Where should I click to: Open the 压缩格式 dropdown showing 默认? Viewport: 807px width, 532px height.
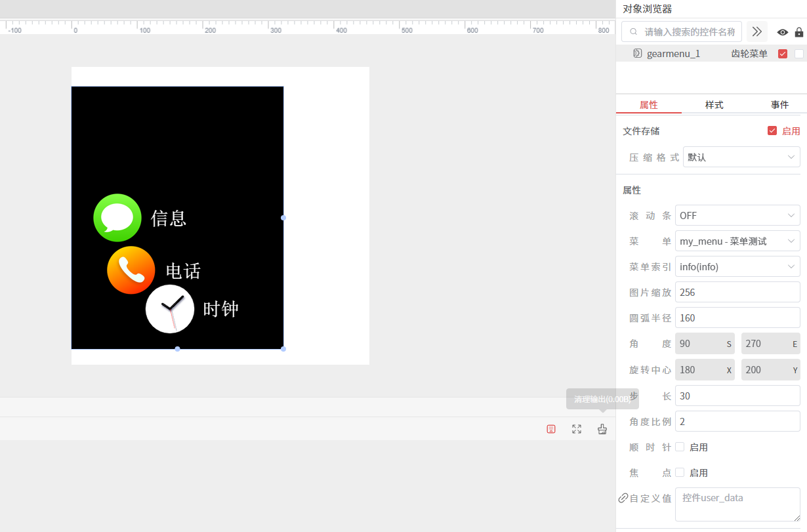[741, 157]
